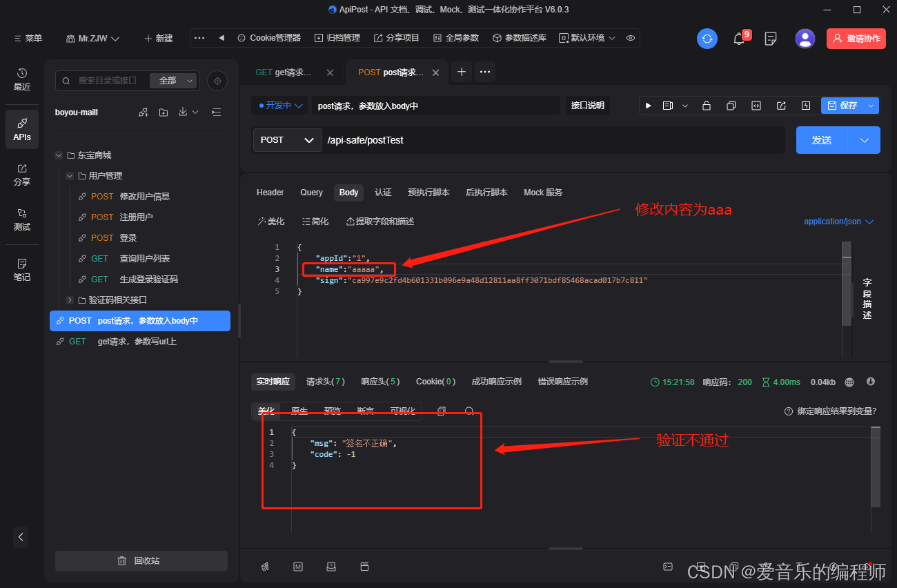Screen dimensions: 897x588
Task: Expand the 验证码相关接口 folder
Action: point(69,300)
